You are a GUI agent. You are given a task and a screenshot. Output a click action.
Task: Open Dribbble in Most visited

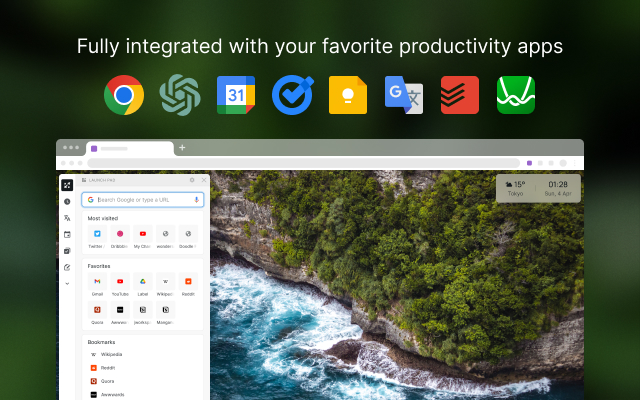pyautogui.click(x=120, y=237)
